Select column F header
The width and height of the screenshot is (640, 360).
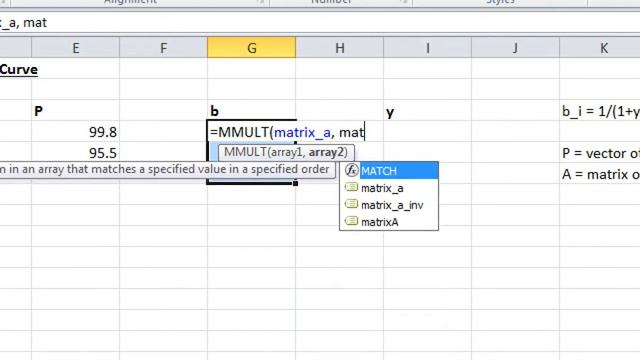point(163,48)
